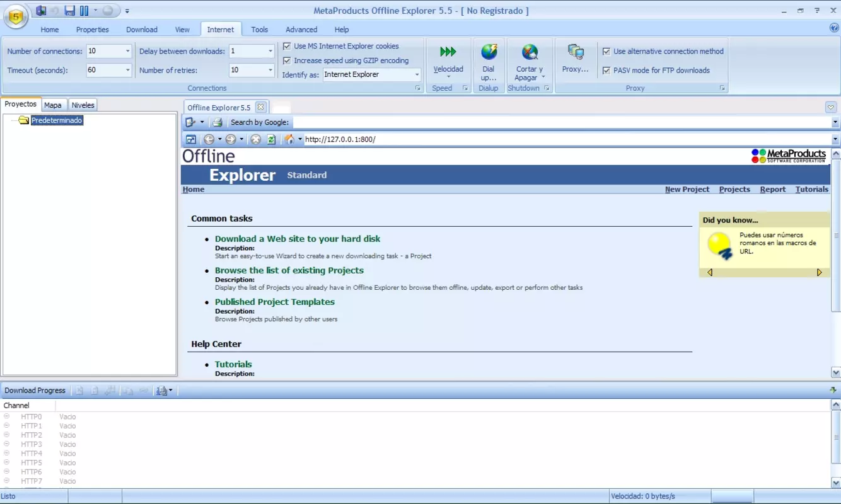Open the View ribbon tab
The height and width of the screenshot is (504, 841).
pos(182,30)
